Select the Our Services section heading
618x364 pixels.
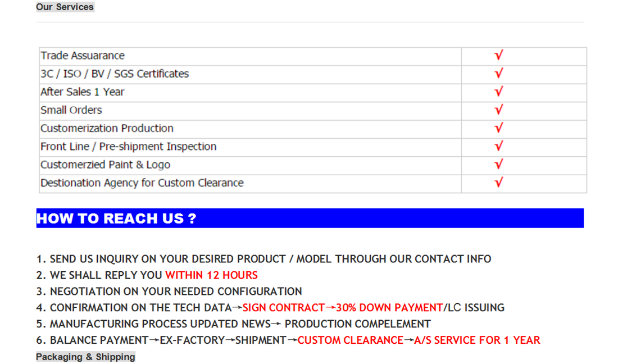65,7
